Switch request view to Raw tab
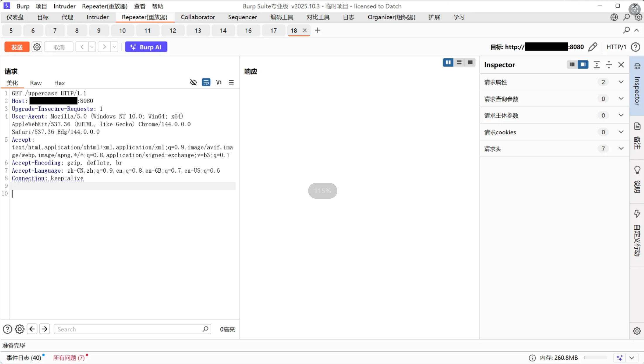This screenshot has width=644, height=364. coord(36,83)
